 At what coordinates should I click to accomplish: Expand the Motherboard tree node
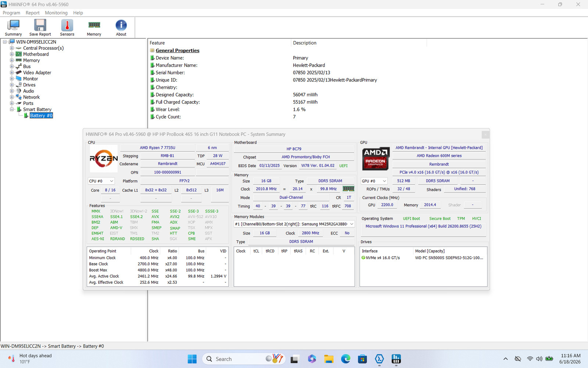click(12, 54)
